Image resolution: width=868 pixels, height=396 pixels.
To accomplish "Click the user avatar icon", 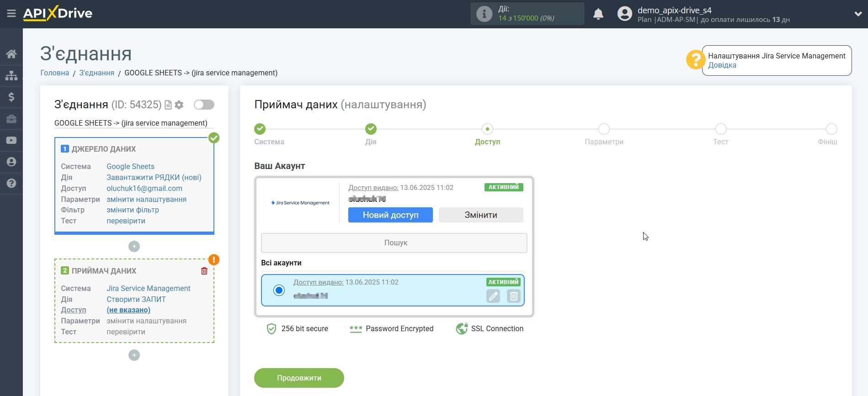I will tap(624, 14).
